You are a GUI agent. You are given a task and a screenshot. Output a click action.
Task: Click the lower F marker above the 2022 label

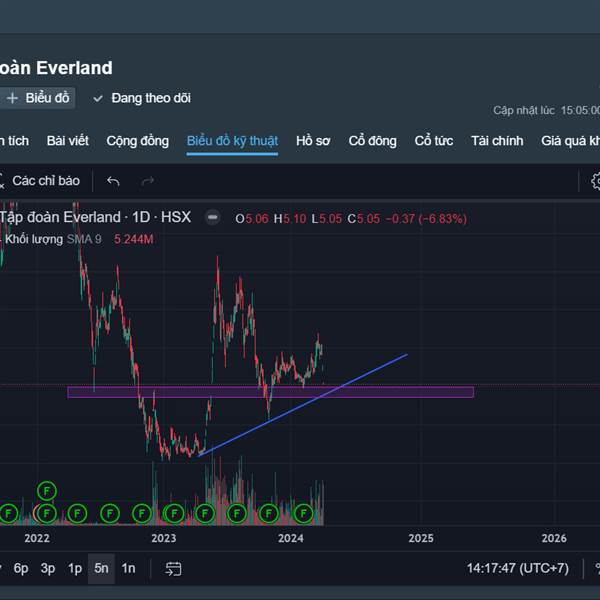pos(47,514)
